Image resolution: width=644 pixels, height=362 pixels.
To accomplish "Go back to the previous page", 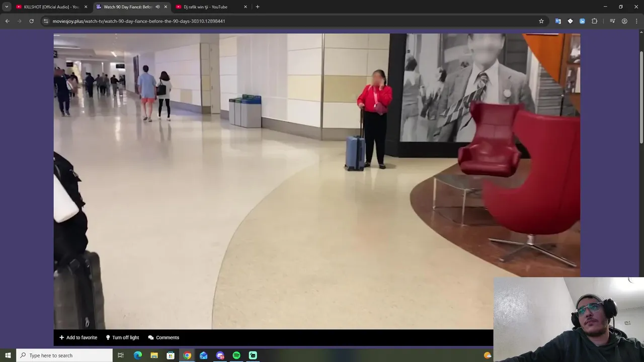I will pos(7,21).
